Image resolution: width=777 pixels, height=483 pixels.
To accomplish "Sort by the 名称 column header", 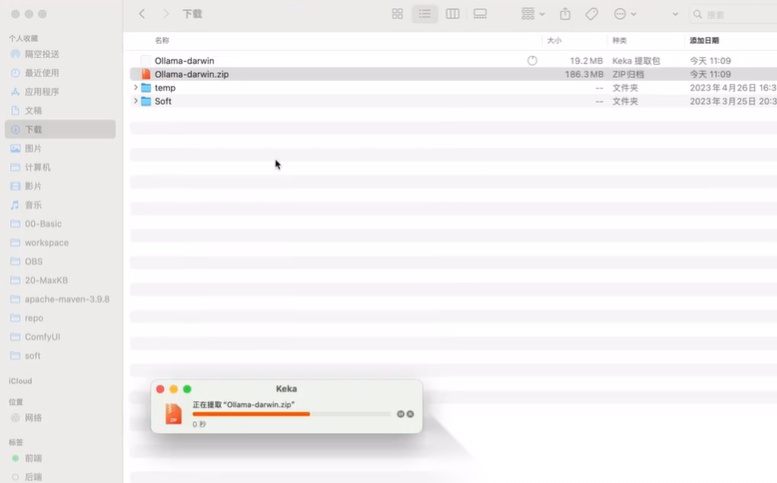I will (162, 41).
